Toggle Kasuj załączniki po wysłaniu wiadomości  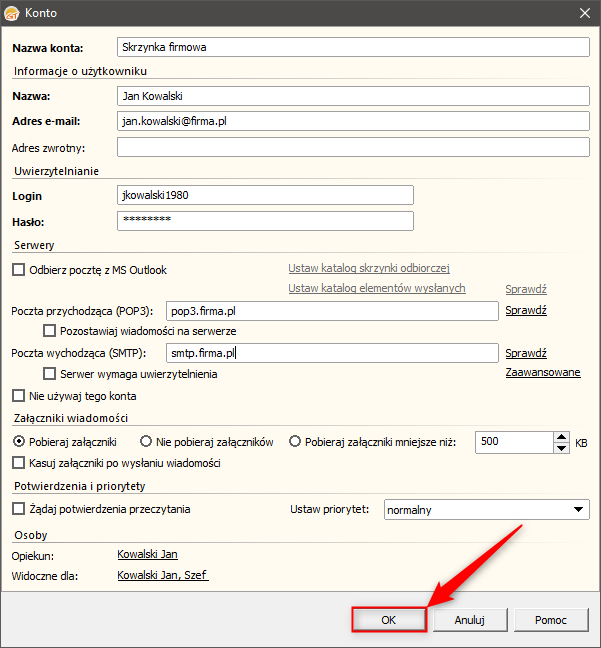[19, 462]
